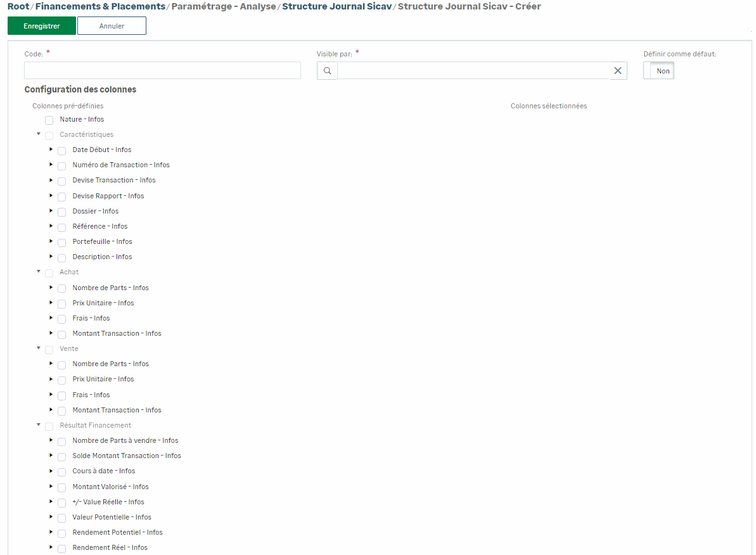Collapse the Vente tree section

39,348
